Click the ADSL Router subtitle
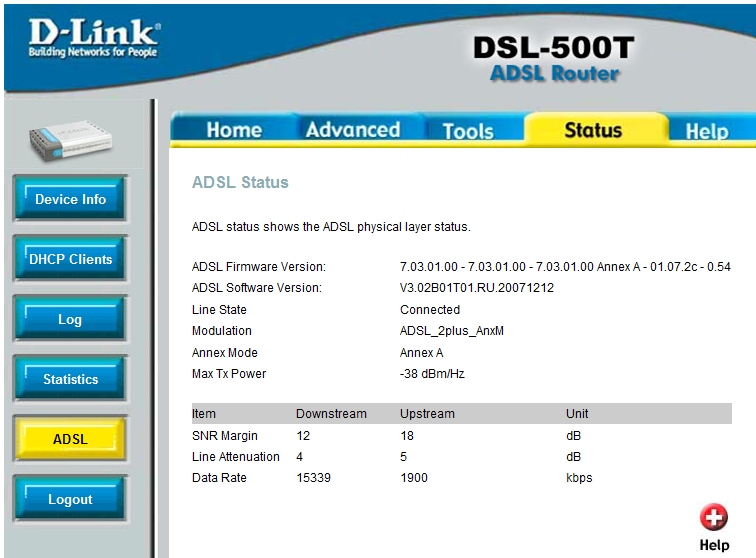This screenshot has height=558, width=756. 554,73
